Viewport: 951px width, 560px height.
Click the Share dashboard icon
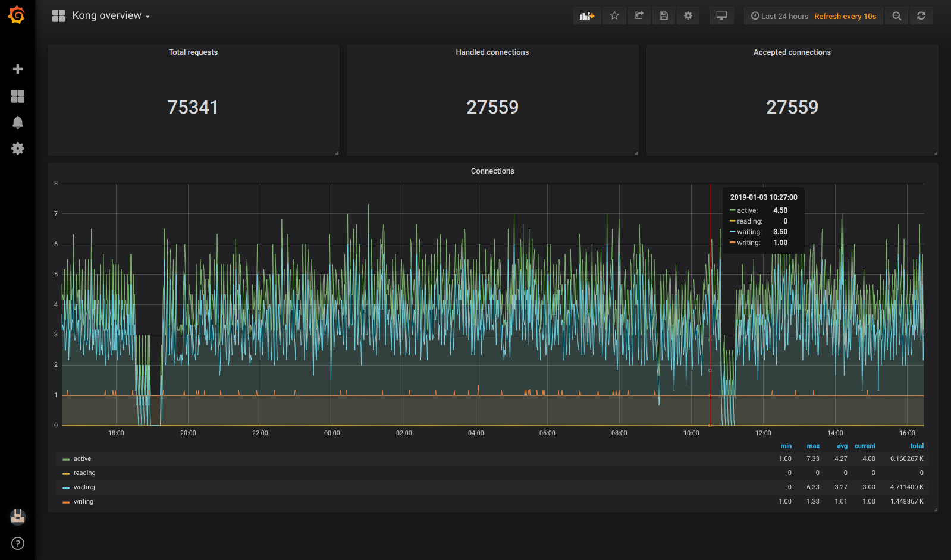click(x=639, y=16)
